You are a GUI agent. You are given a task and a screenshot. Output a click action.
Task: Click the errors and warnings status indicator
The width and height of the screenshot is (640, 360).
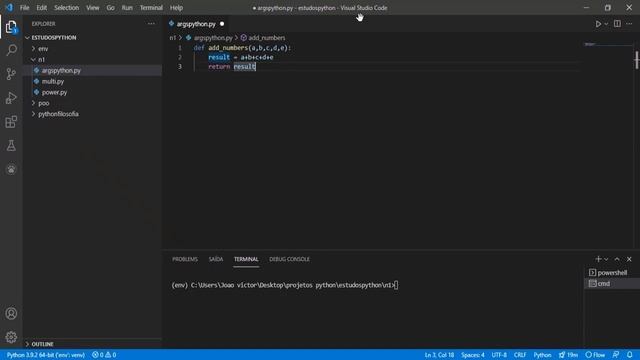click(104, 355)
